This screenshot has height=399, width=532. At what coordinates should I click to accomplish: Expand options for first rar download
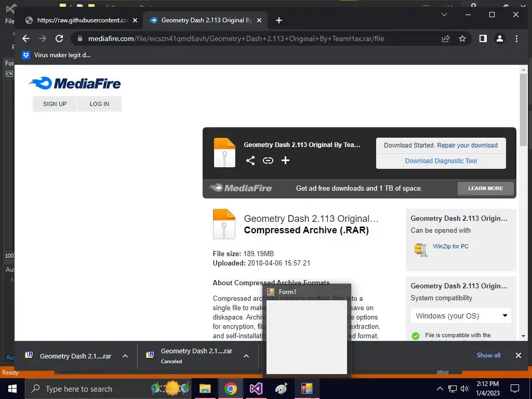pyautogui.click(x=125, y=356)
